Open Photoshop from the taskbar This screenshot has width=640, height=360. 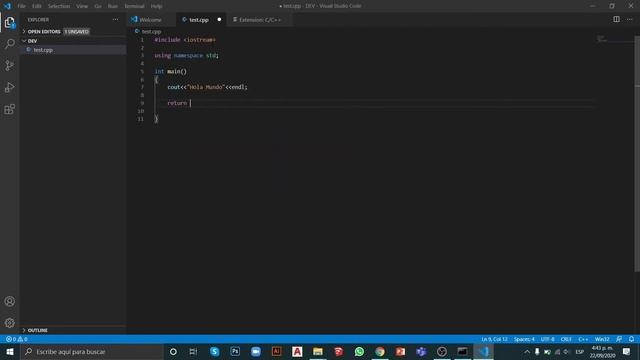[235, 351]
